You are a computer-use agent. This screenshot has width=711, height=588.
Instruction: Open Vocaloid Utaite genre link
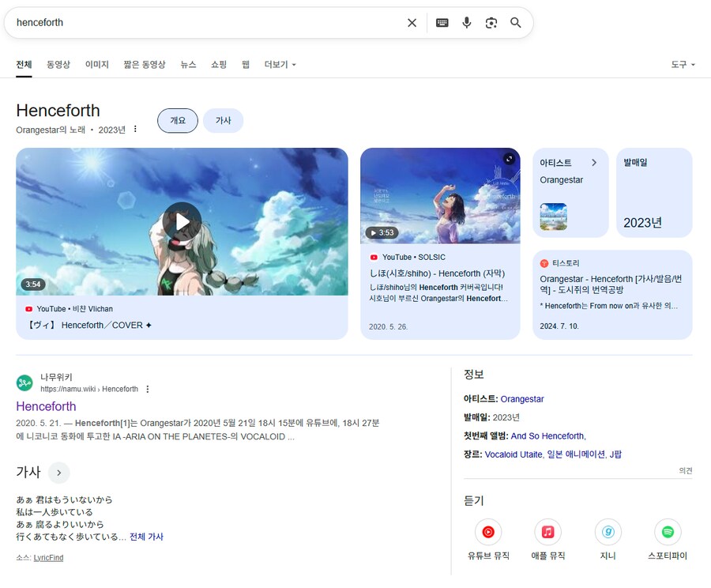(x=513, y=454)
